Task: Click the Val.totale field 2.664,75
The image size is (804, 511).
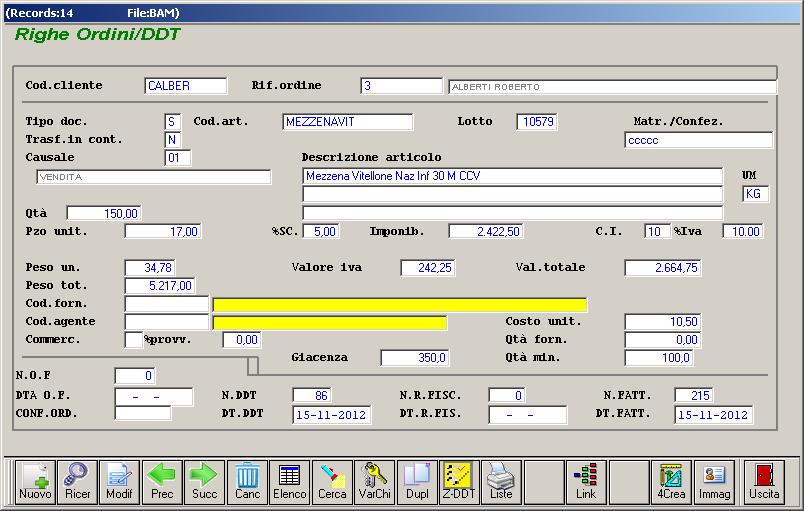Action: tap(662, 268)
